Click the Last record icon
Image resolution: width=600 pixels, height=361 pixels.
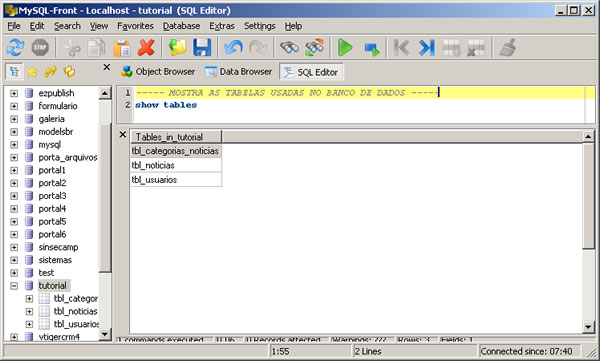coord(426,48)
